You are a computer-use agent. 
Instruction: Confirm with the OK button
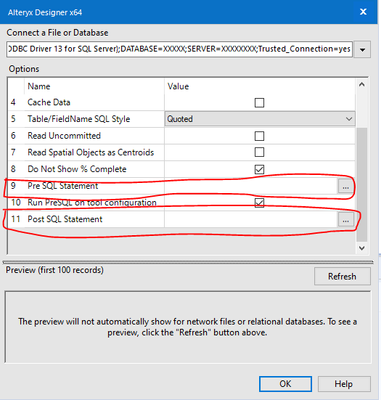point(285,384)
